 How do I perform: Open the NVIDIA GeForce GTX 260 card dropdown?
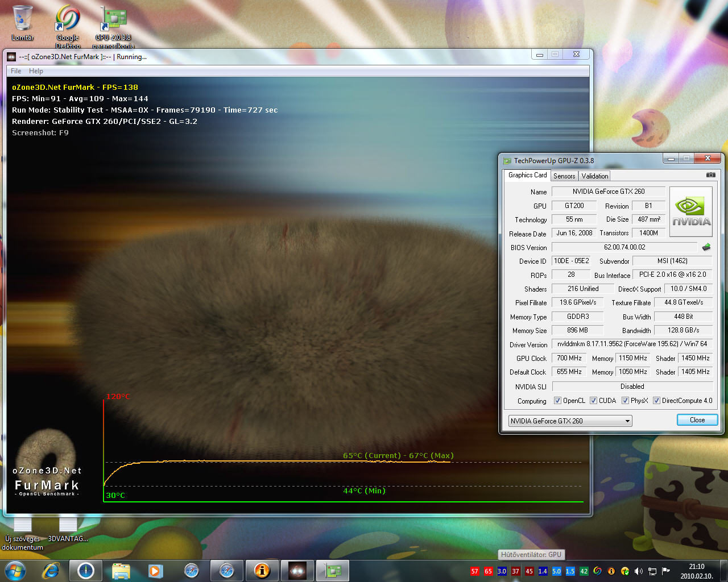[x=570, y=421]
